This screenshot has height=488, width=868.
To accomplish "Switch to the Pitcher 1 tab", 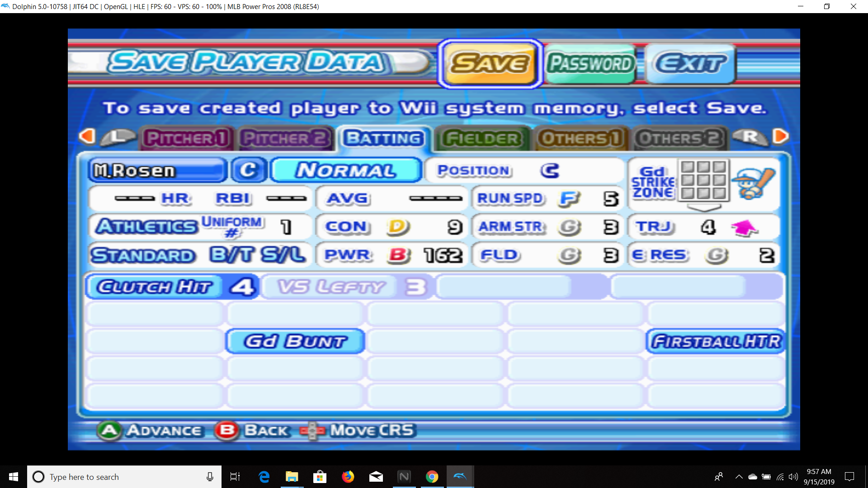I will coord(186,138).
